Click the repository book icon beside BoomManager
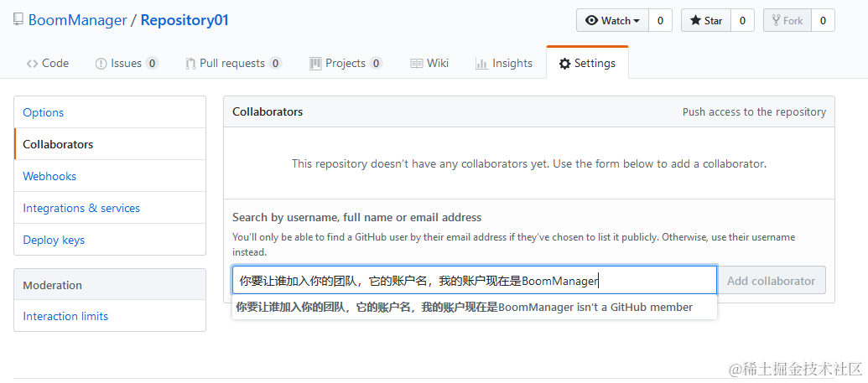868x383 pixels. point(18,20)
